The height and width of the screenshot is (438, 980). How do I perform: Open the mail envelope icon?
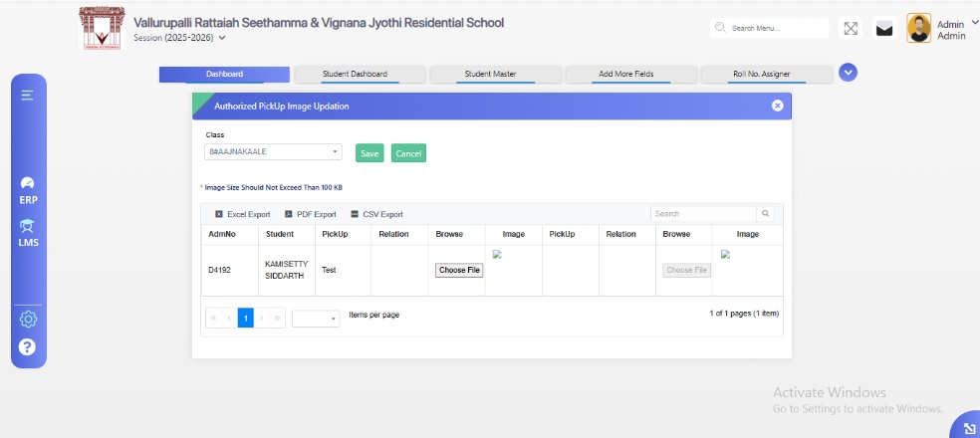point(883,29)
